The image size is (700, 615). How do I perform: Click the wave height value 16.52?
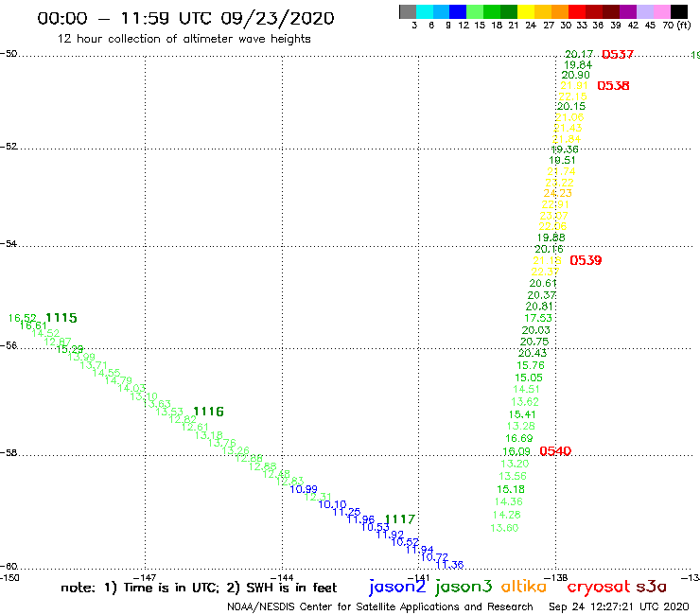pos(23,319)
